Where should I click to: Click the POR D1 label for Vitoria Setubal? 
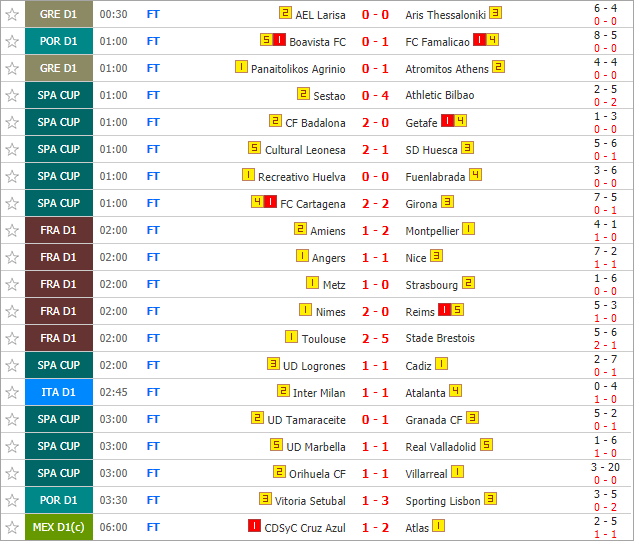click(x=59, y=500)
